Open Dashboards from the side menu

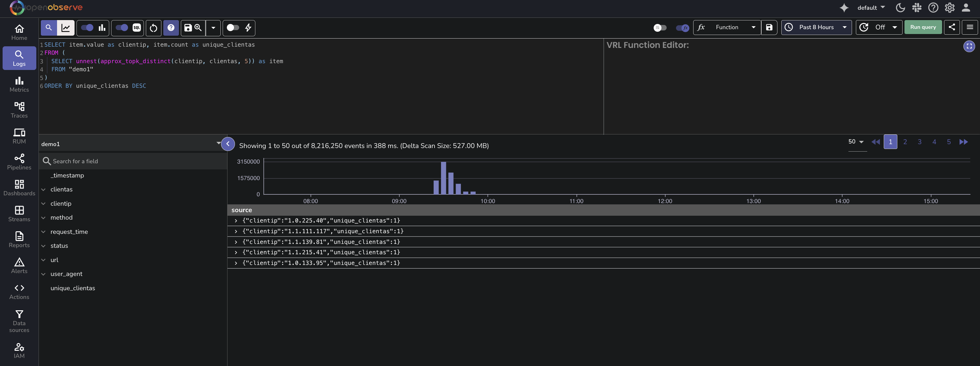click(19, 188)
